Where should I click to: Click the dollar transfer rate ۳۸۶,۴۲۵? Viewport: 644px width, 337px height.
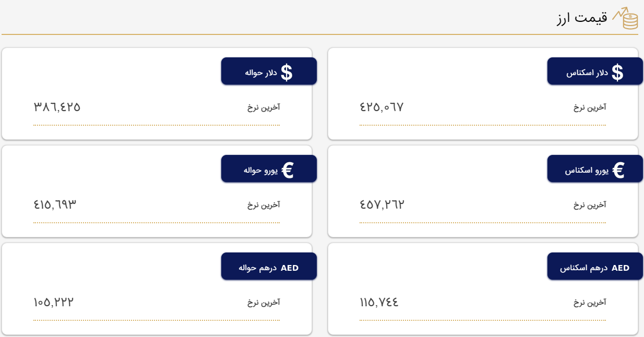pyautogui.click(x=57, y=107)
